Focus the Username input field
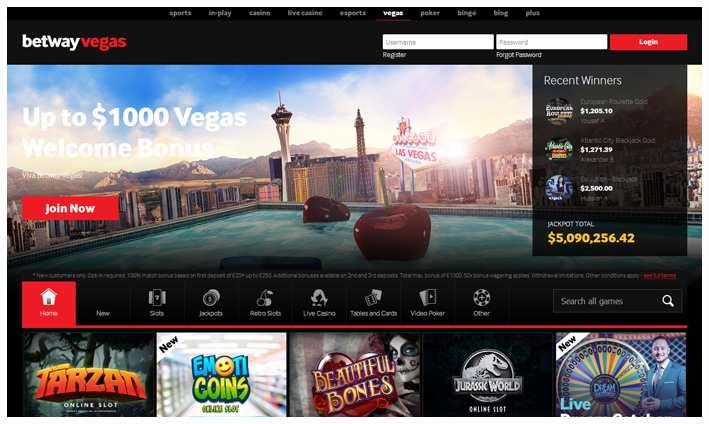The image size is (709, 424). pos(437,42)
